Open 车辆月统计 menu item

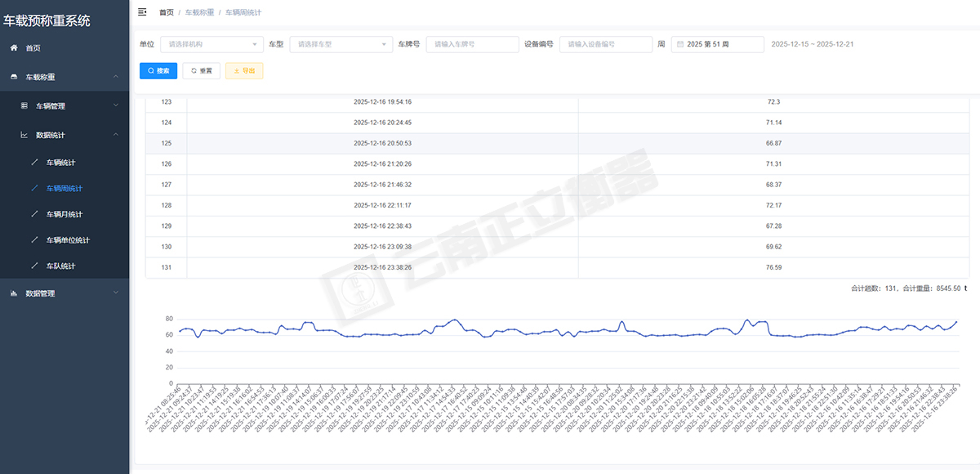64,214
